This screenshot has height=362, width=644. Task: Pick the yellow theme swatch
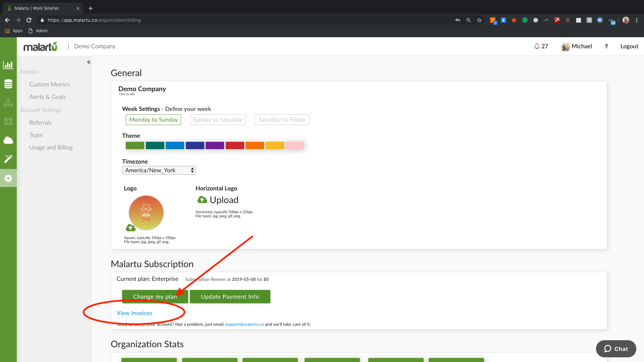[x=275, y=145]
